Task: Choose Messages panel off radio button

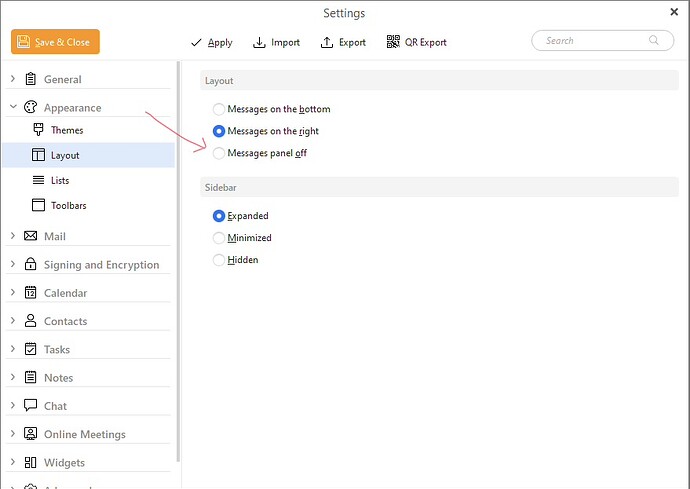Action: pyautogui.click(x=219, y=153)
